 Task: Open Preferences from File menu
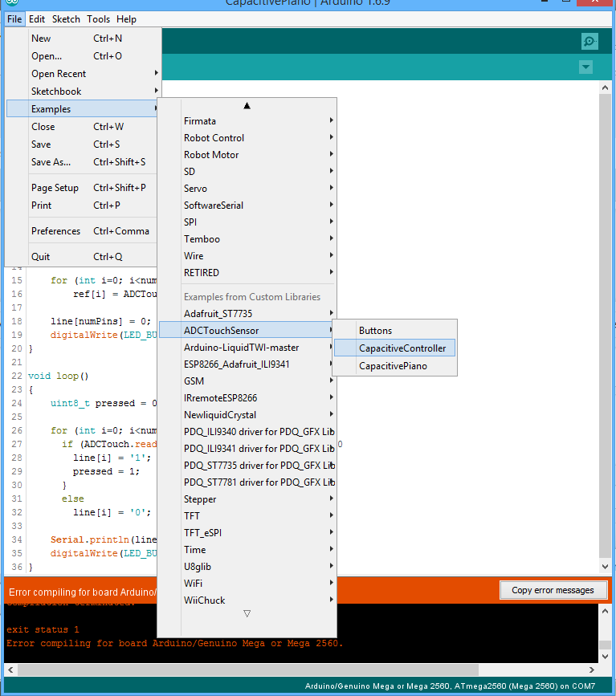[x=83, y=231]
